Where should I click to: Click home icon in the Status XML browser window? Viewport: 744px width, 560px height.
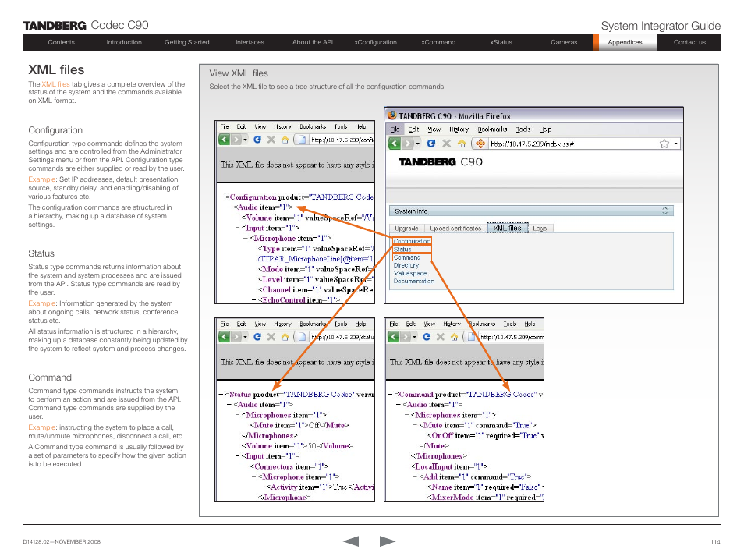coord(285,337)
